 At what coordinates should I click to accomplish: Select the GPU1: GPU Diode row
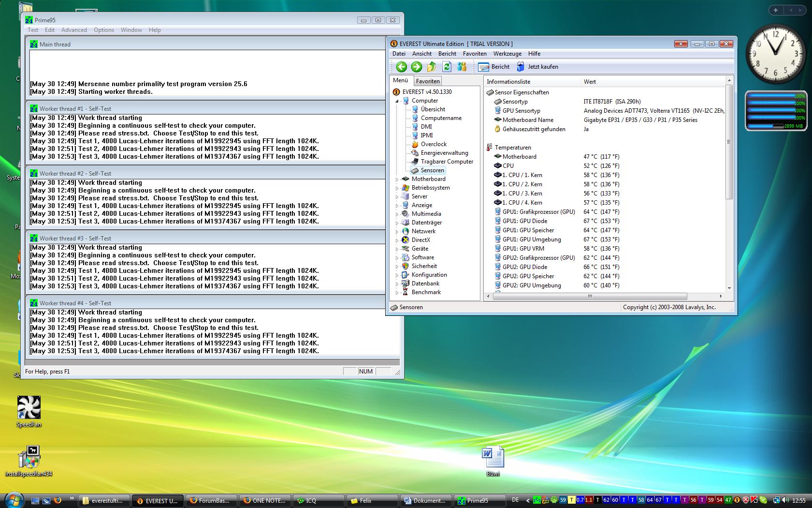605,221
